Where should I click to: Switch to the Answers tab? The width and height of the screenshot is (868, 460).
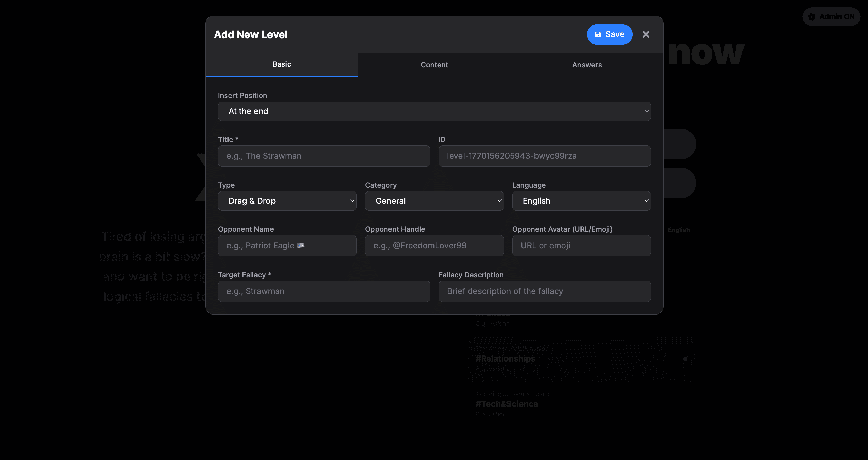[587, 65]
